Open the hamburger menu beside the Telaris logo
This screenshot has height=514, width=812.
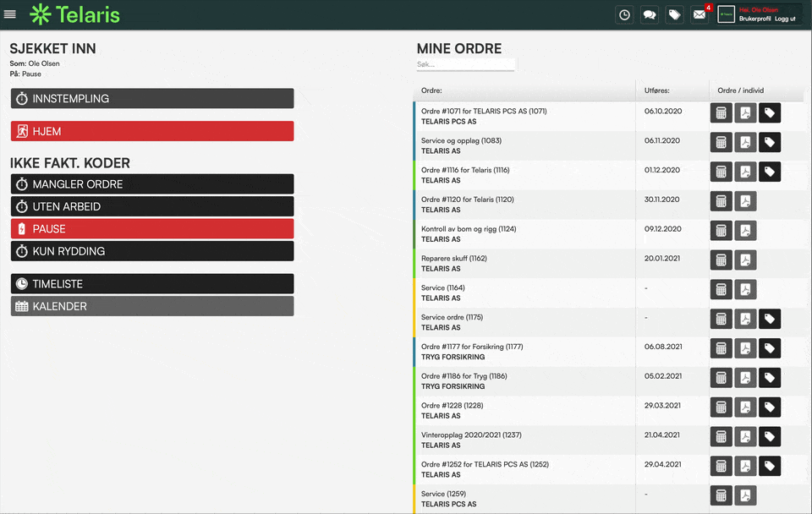click(10, 14)
